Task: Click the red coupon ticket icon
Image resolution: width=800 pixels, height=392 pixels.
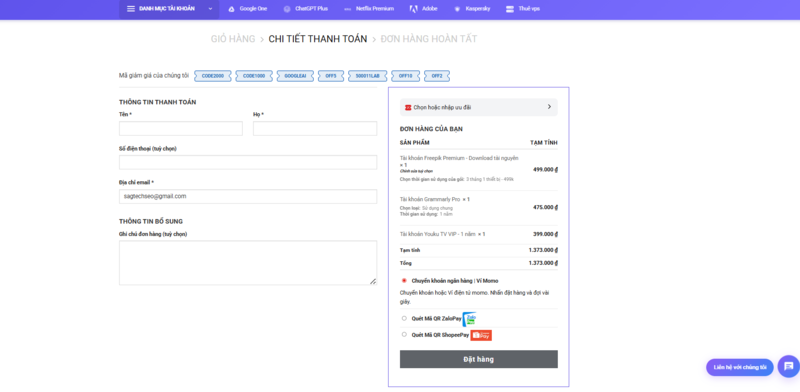Action: (x=408, y=108)
